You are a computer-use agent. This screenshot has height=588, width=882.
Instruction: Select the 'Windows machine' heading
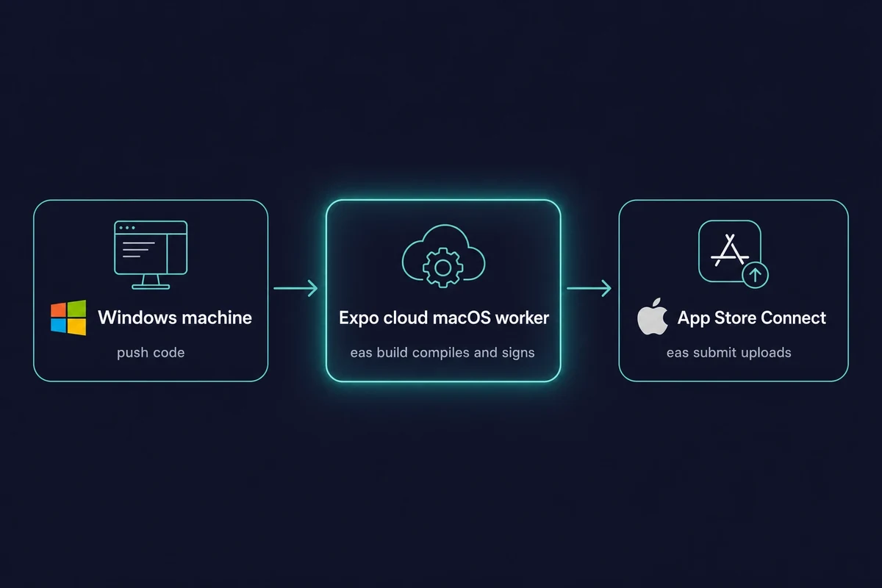pos(175,318)
